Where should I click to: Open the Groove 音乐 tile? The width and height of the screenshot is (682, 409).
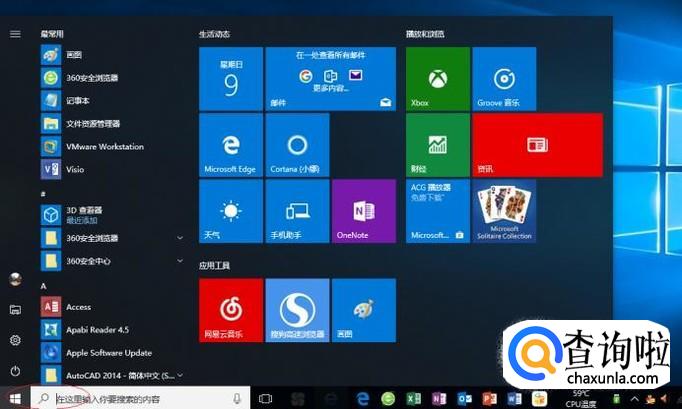coord(504,79)
